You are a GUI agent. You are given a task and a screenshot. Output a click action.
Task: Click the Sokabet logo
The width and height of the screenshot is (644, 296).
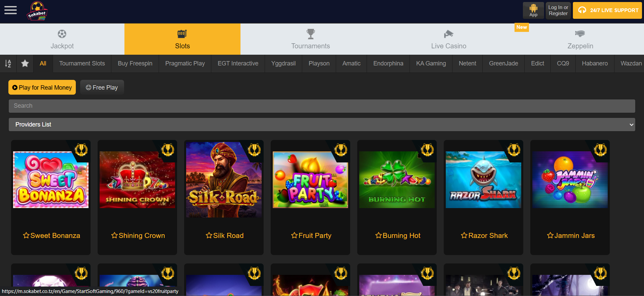coord(37,11)
